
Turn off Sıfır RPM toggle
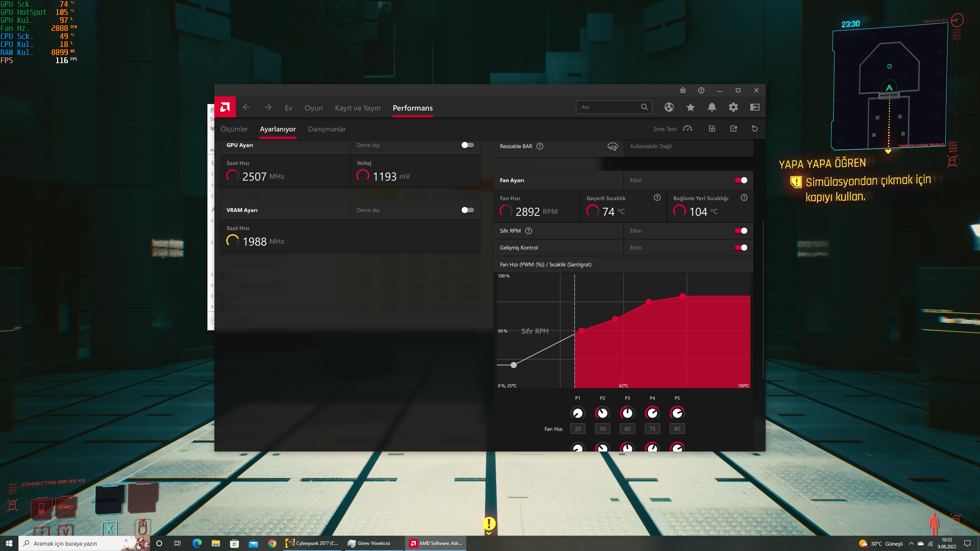741,231
